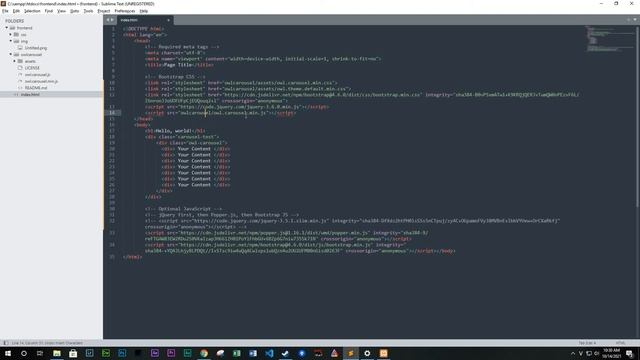Open Excel from taskbar

click(x=237, y=353)
